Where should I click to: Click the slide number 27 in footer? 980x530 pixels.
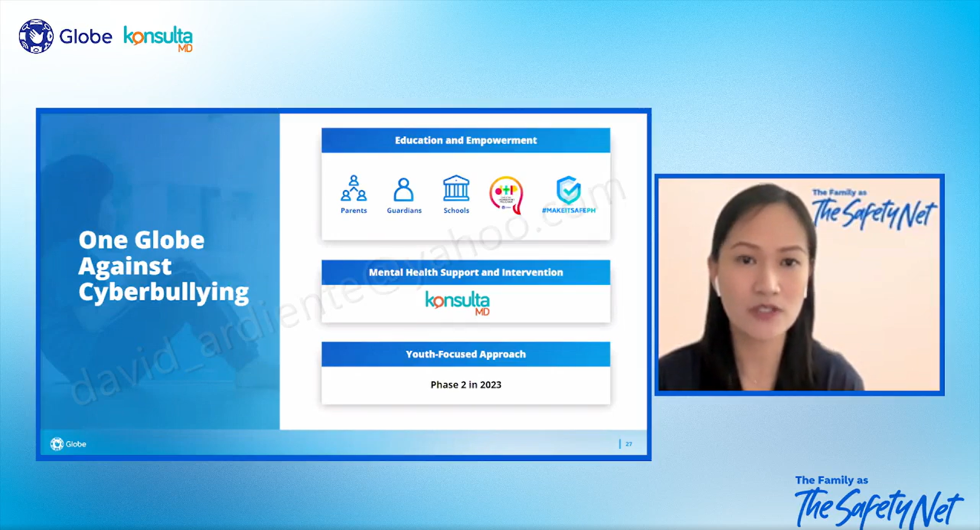click(628, 444)
